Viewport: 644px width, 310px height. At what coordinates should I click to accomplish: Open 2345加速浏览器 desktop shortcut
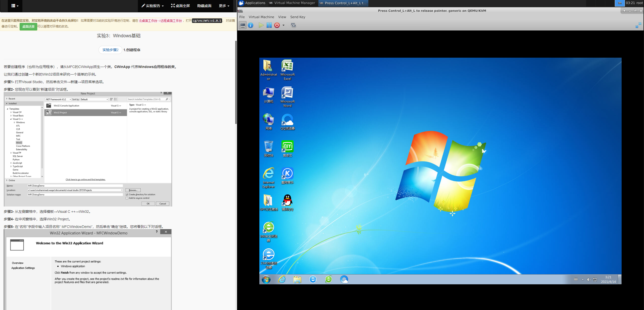[x=268, y=259]
